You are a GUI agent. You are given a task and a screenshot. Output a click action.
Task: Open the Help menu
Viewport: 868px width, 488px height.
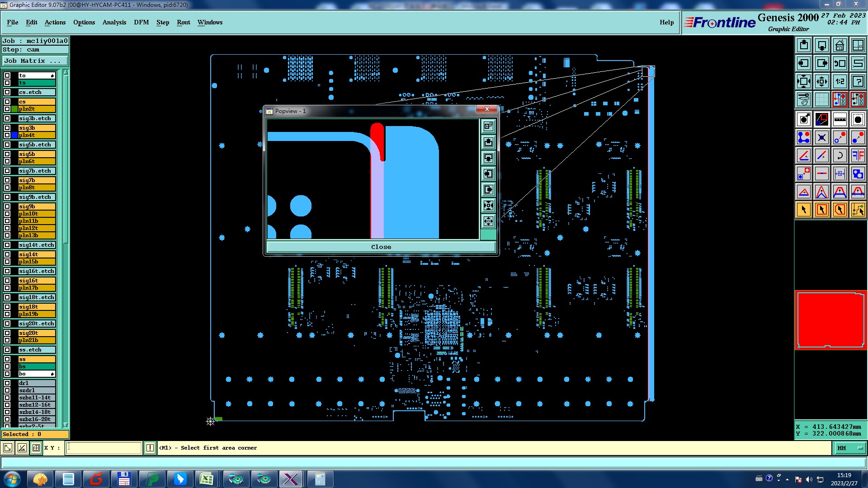coord(667,22)
